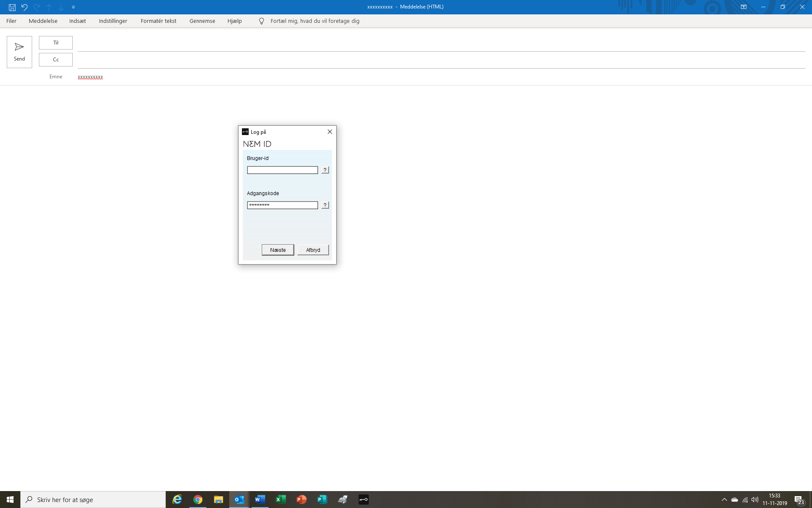Viewport: 812px width, 508px height.
Task: Expand Quick Access Toolbar customize dropdown
Action: click(73, 7)
